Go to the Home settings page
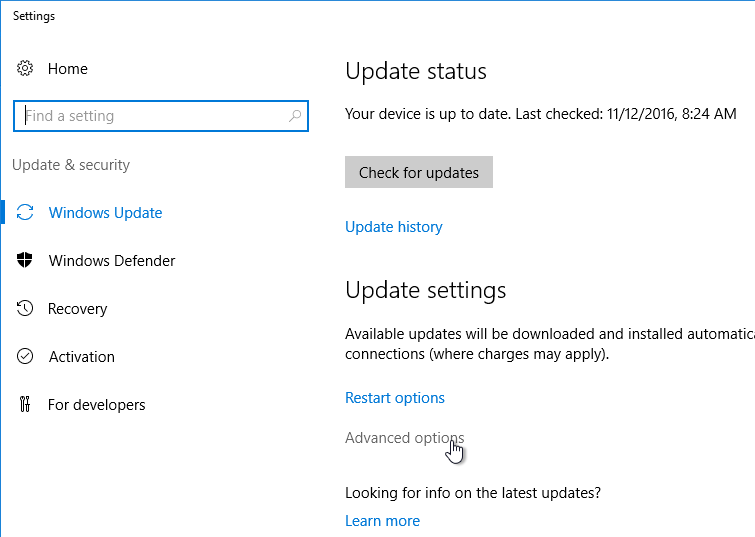This screenshot has width=755, height=537. coord(67,69)
